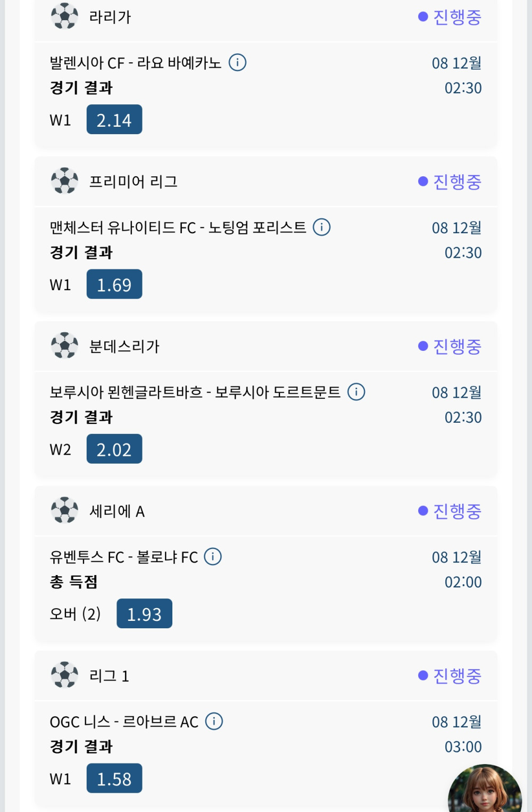This screenshot has width=532, height=812.
Task: Click 진행중 status on the 라리가 card
Action: 450,17
